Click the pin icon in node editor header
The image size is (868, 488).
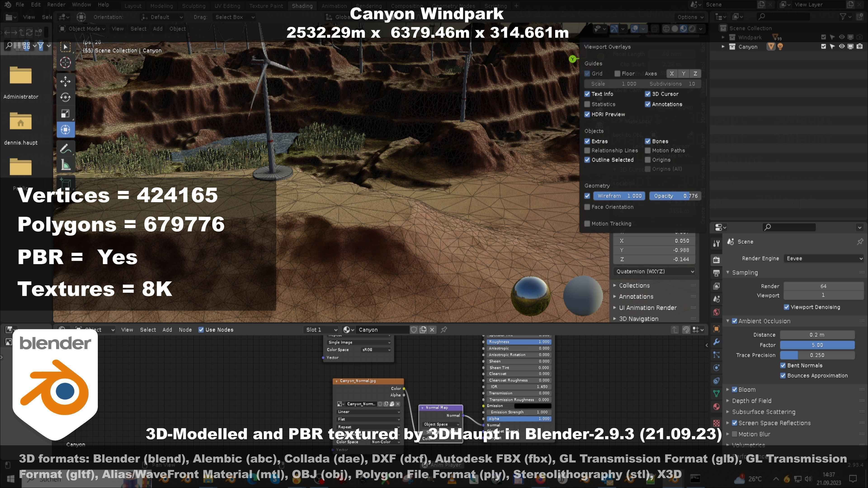pos(444,330)
